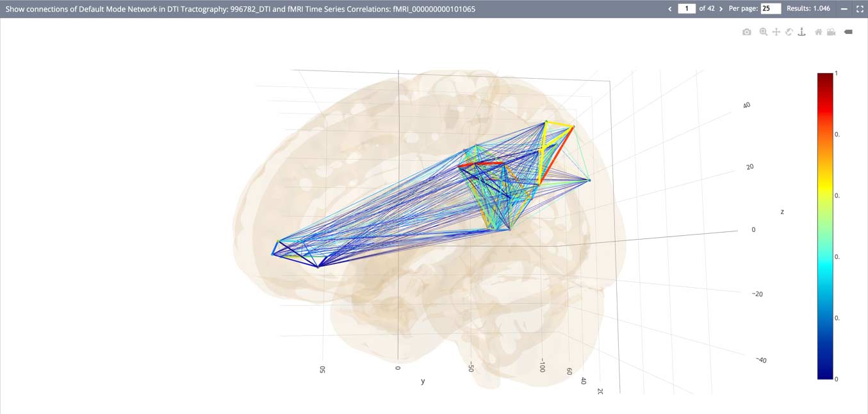Download the plot as PNG with camera icon
This screenshot has width=868, height=414.
(747, 32)
